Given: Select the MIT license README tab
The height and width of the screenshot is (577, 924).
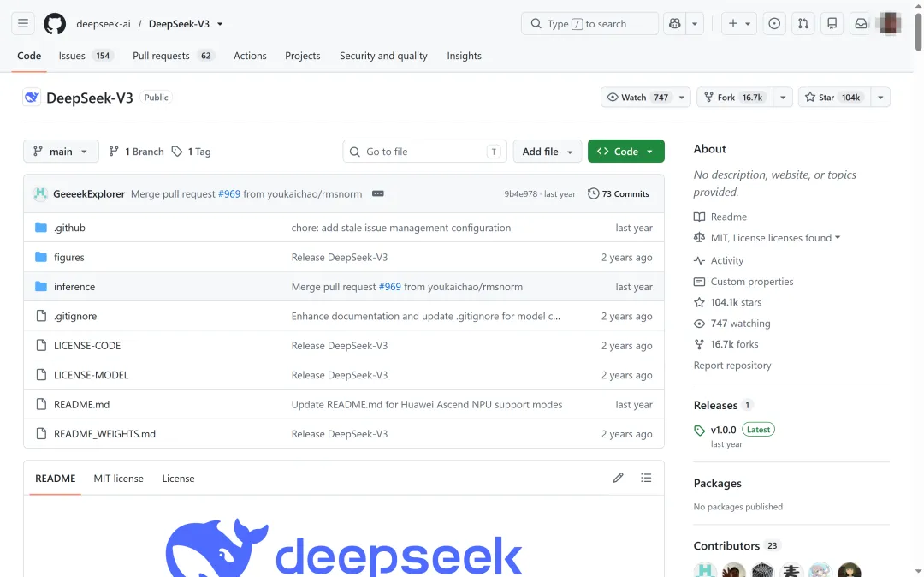Looking at the screenshot, I should click(118, 478).
